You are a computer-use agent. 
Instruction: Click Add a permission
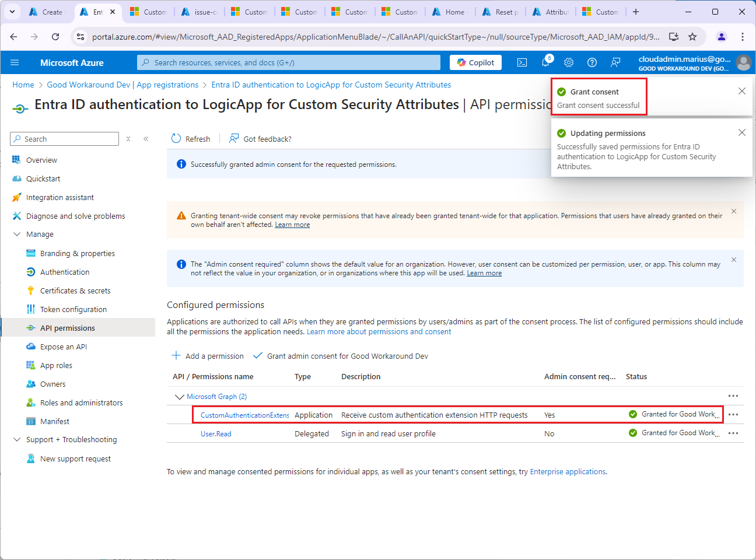coord(208,356)
